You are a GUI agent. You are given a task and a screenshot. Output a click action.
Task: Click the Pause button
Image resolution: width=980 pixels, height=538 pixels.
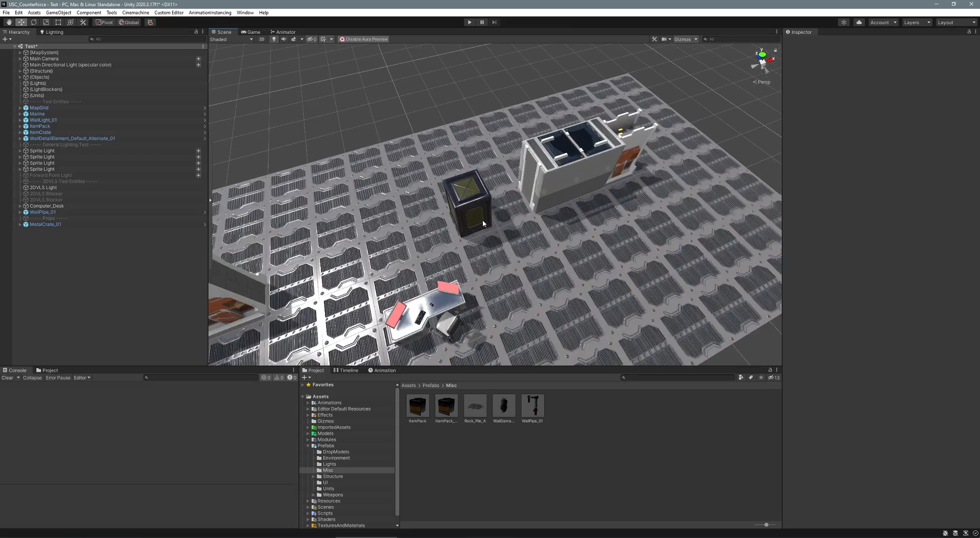[482, 23]
